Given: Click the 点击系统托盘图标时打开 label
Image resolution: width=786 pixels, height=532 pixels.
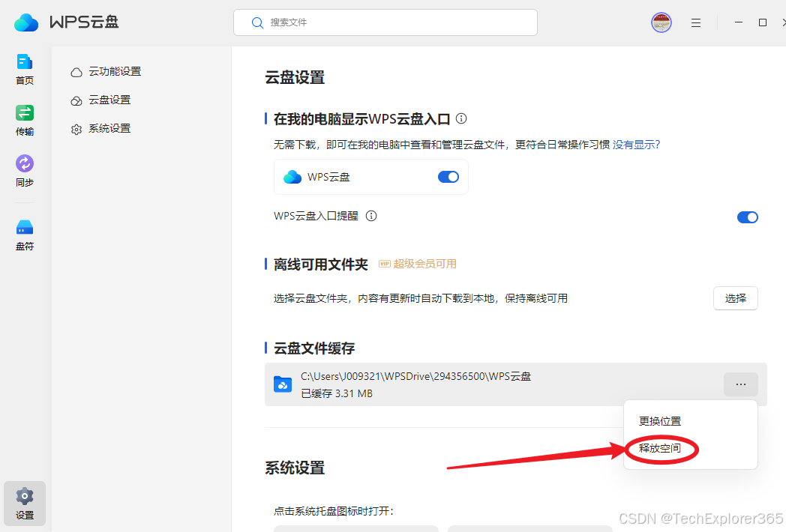Looking at the screenshot, I should click(334, 511).
